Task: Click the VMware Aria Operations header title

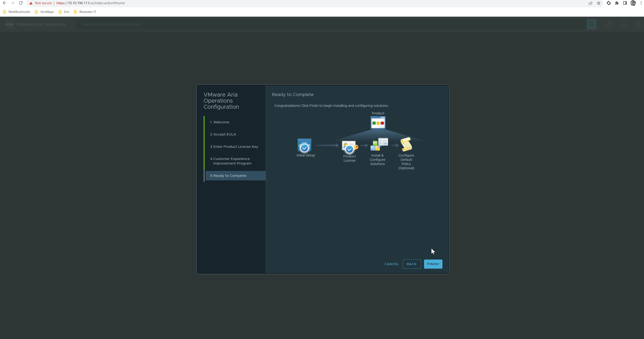Action: coord(41,24)
